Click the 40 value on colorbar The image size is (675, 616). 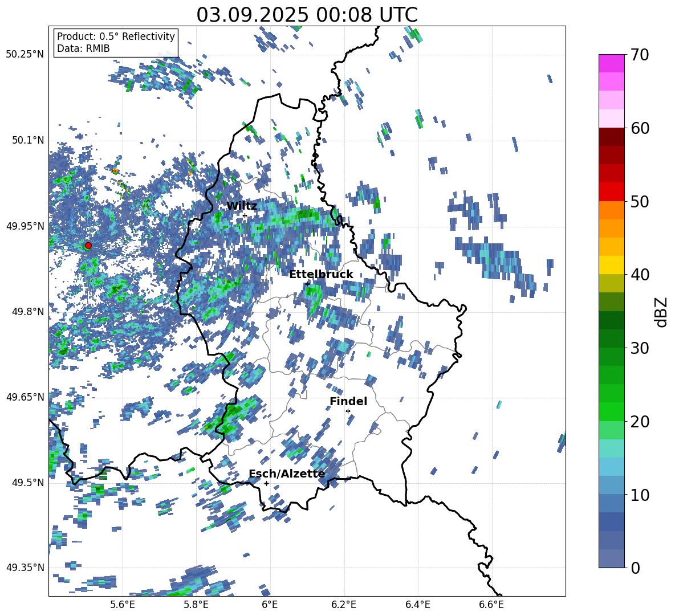coord(640,275)
